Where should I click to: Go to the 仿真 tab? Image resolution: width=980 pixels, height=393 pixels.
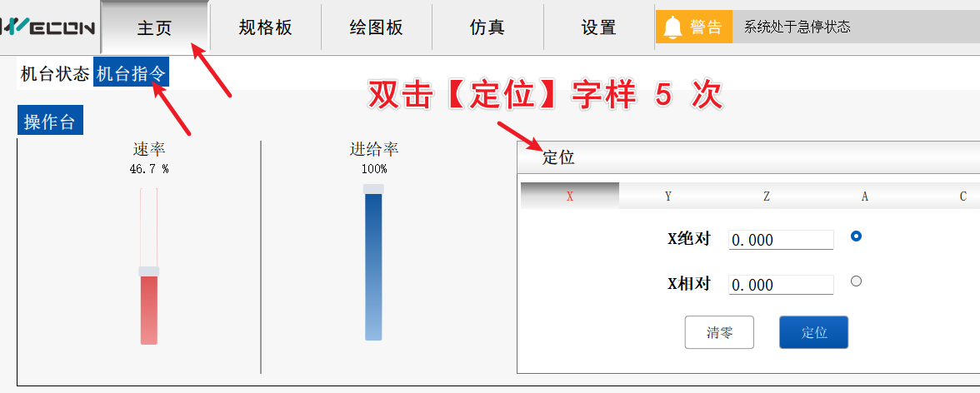click(487, 27)
